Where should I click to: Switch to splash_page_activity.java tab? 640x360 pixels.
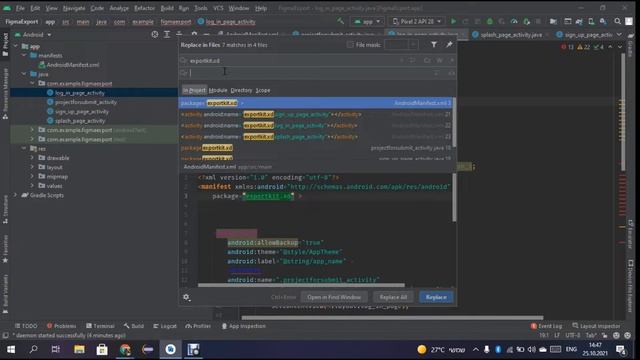pyautogui.click(x=511, y=35)
